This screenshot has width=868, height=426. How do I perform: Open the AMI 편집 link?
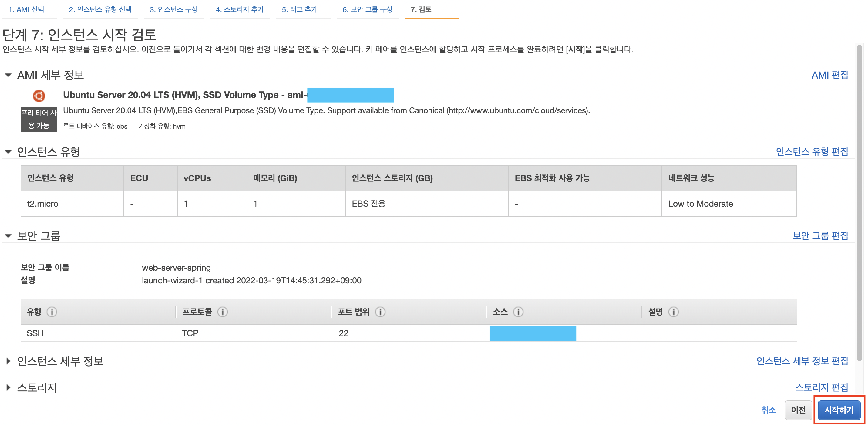tap(829, 75)
